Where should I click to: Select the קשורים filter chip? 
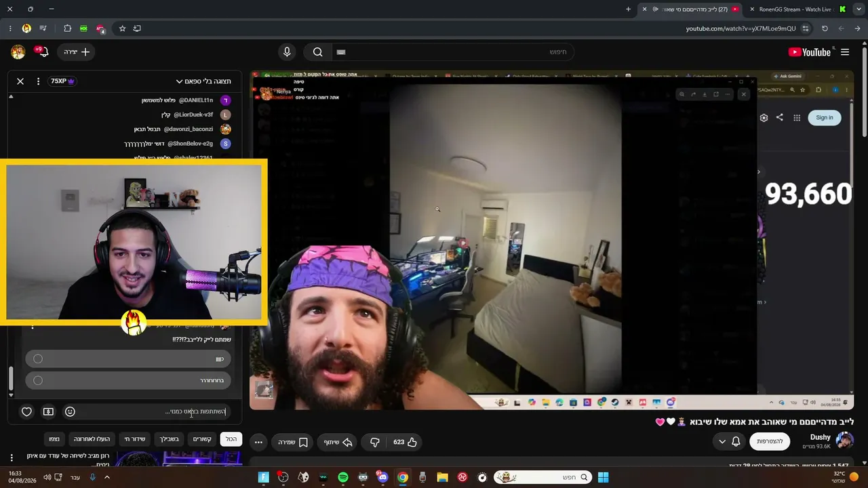pyautogui.click(x=202, y=439)
